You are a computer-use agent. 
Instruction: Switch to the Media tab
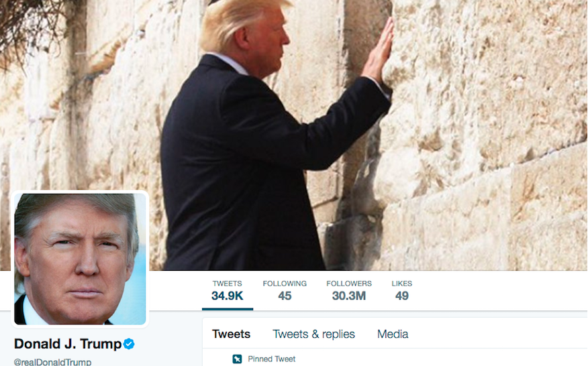click(x=393, y=334)
